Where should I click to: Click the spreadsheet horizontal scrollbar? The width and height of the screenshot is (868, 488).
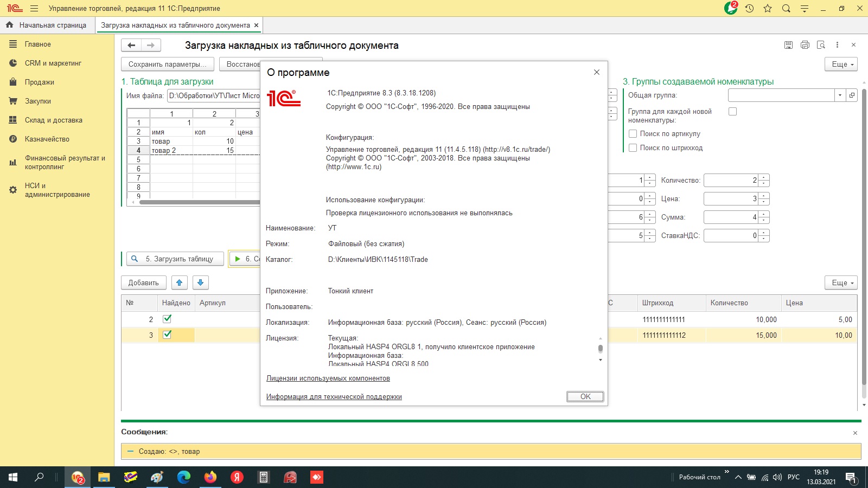point(200,202)
